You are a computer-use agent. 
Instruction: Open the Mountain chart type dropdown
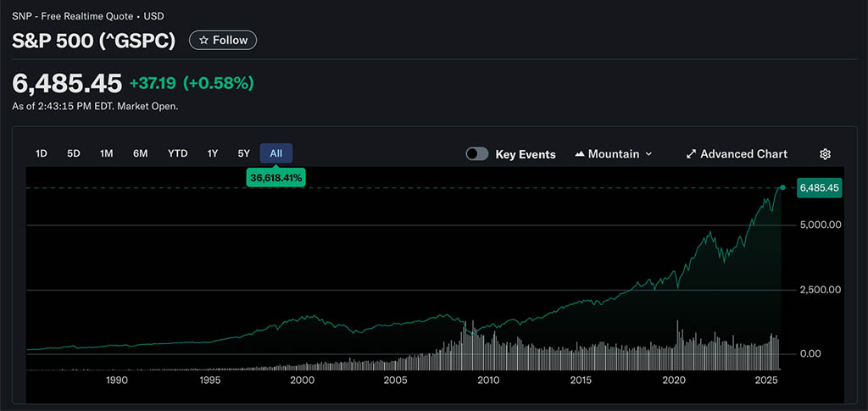click(x=614, y=154)
